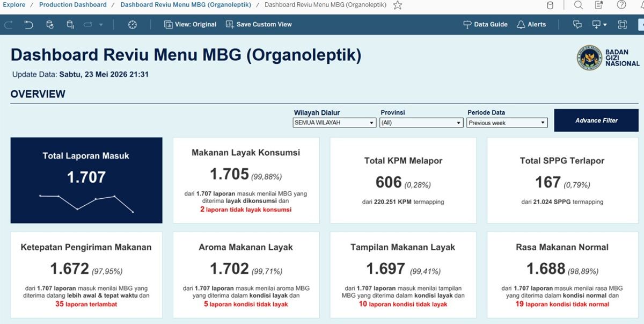Screen dimensions: 644x324
Task: Click '2 laporan tidak layak konsumsi' text
Action: 246,210
